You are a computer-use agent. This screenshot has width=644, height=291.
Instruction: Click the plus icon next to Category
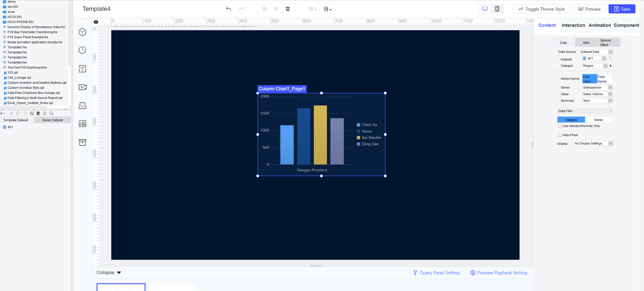coord(611,66)
